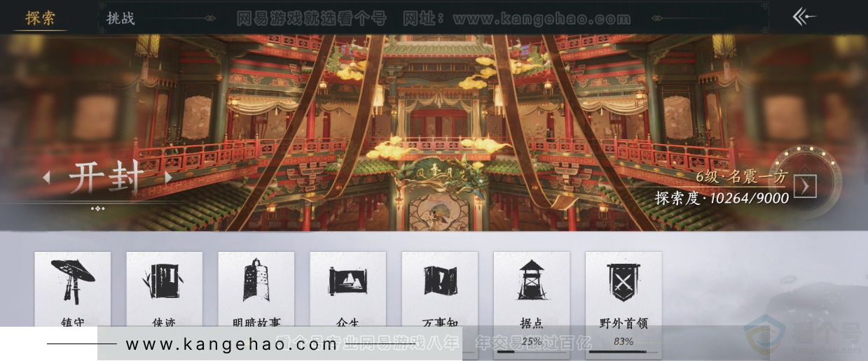Select next region with right arrow beside 开封

coord(168,178)
